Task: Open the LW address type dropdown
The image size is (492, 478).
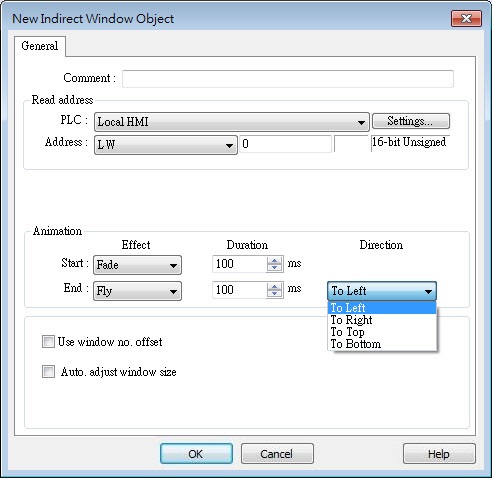Action: pos(166,145)
